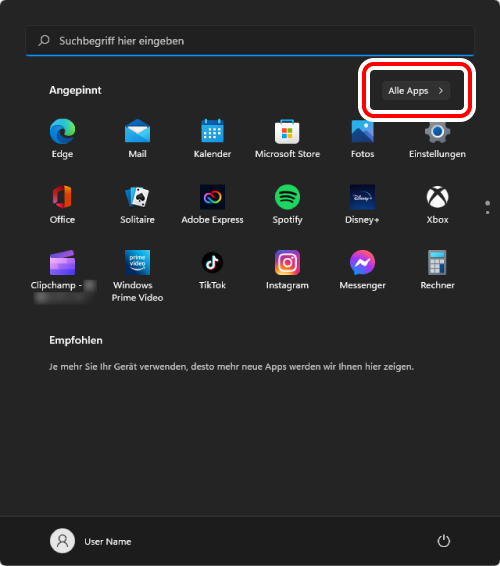The image size is (500, 566).
Task: Open the User Name account menu
Action: click(x=91, y=541)
